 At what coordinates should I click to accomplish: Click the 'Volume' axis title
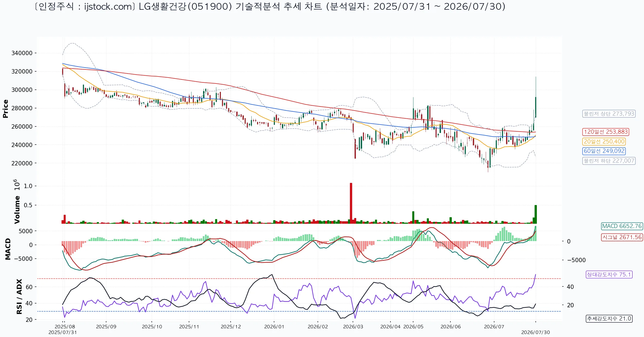pyautogui.click(x=17, y=210)
